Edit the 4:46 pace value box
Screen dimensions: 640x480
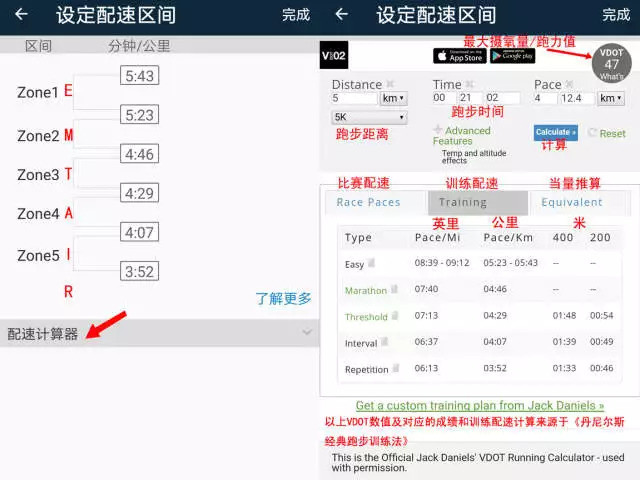click(x=139, y=154)
